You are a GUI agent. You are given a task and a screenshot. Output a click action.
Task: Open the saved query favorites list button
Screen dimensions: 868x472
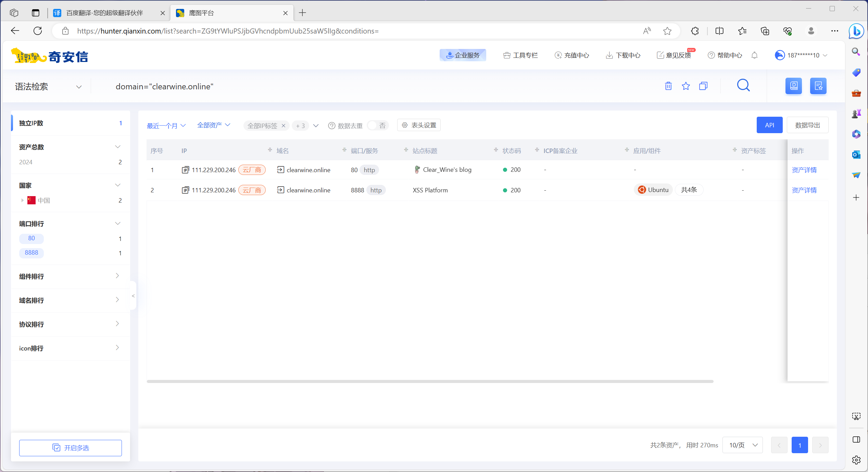pyautogui.click(x=818, y=86)
